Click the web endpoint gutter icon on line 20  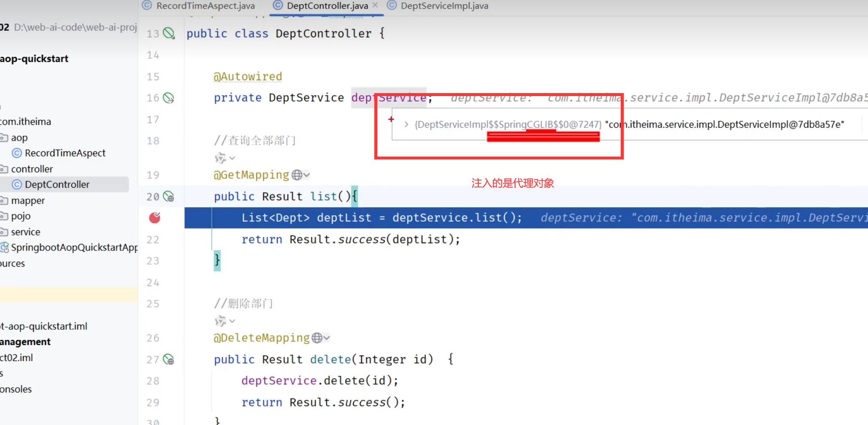tap(169, 197)
